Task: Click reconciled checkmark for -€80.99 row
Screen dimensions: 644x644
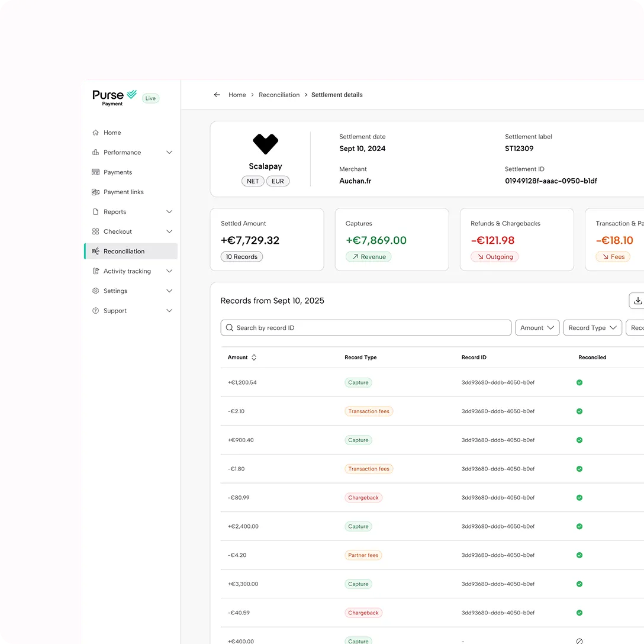Action: pyautogui.click(x=579, y=497)
